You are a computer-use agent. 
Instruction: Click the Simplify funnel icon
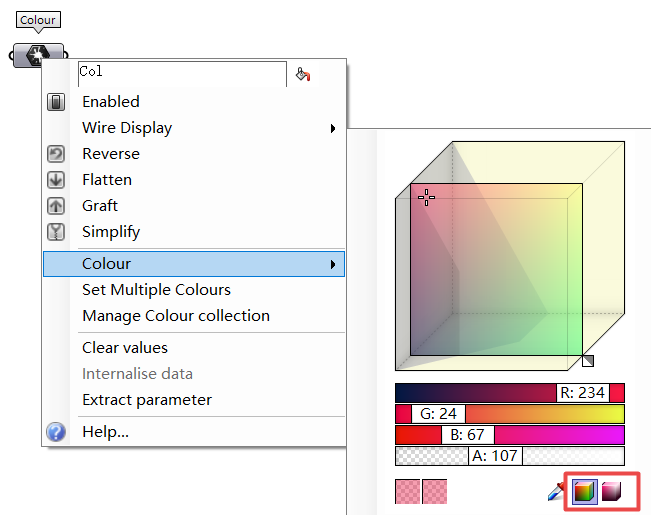(x=56, y=232)
